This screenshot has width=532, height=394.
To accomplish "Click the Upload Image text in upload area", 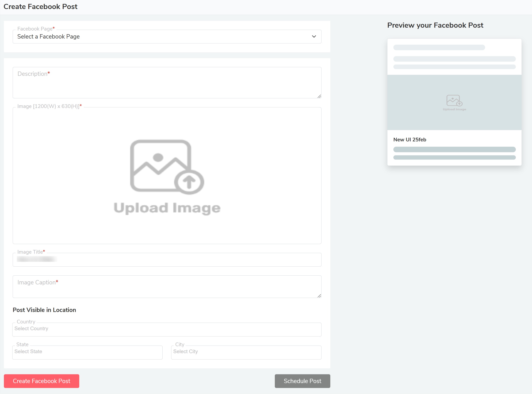I will click(x=167, y=208).
